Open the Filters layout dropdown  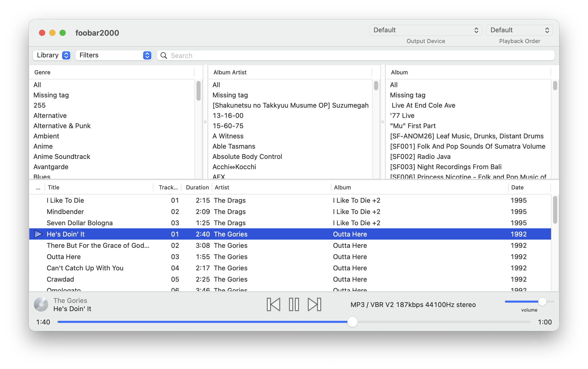(x=114, y=55)
